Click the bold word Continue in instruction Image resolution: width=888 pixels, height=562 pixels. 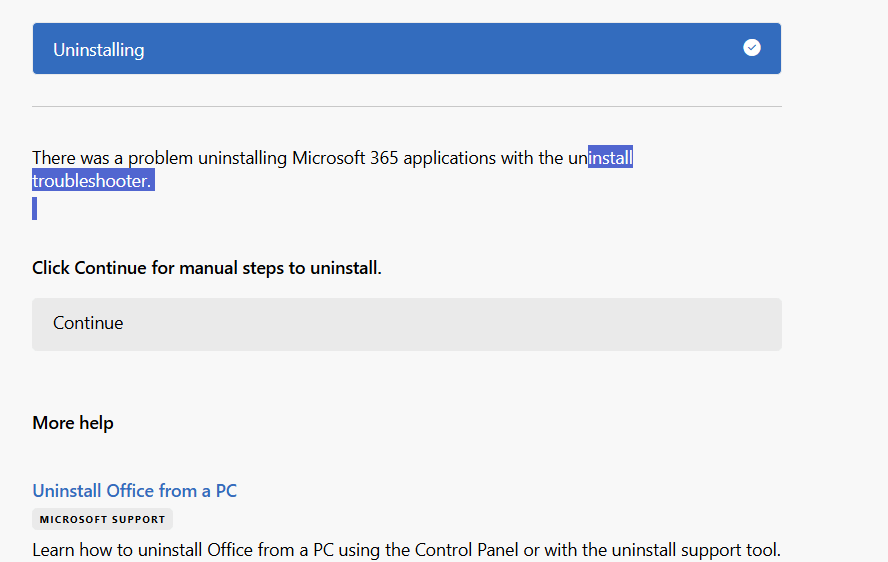coord(110,267)
